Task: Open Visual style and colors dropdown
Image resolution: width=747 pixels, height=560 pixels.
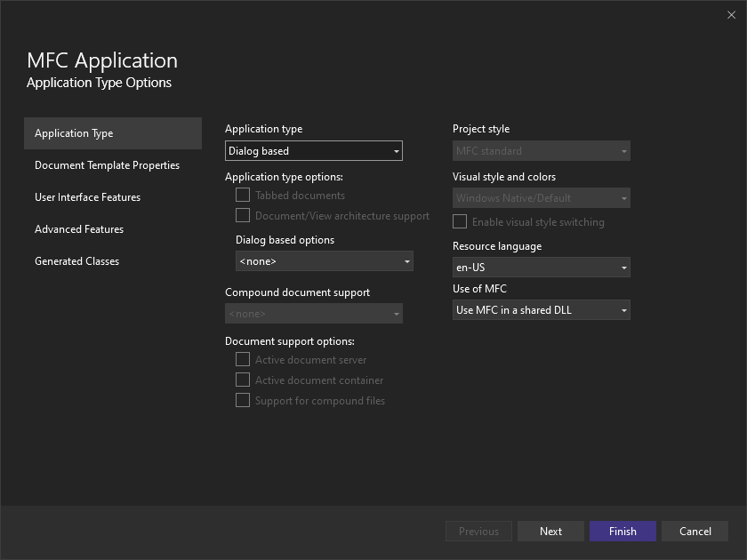Action: (541, 198)
